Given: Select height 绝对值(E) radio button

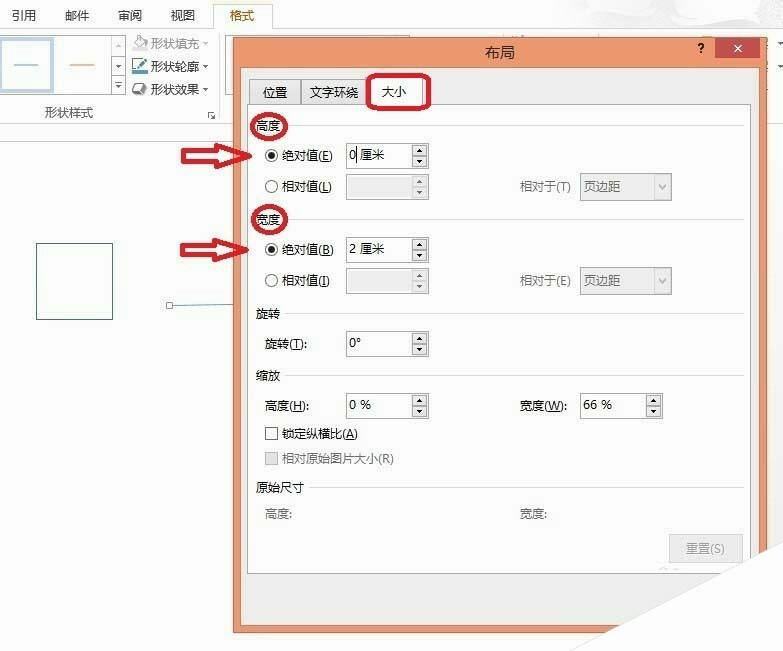Looking at the screenshot, I should coord(271,156).
